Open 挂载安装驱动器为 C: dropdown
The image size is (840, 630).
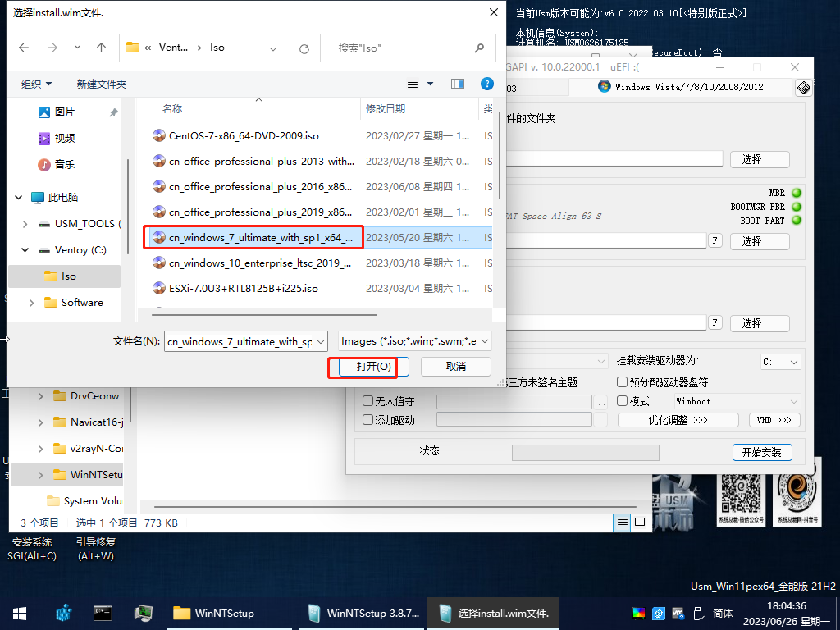pyautogui.click(x=781, y=362)
